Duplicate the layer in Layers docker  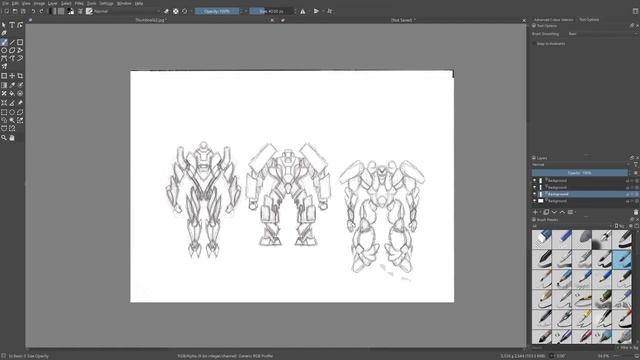pos(546,212)
